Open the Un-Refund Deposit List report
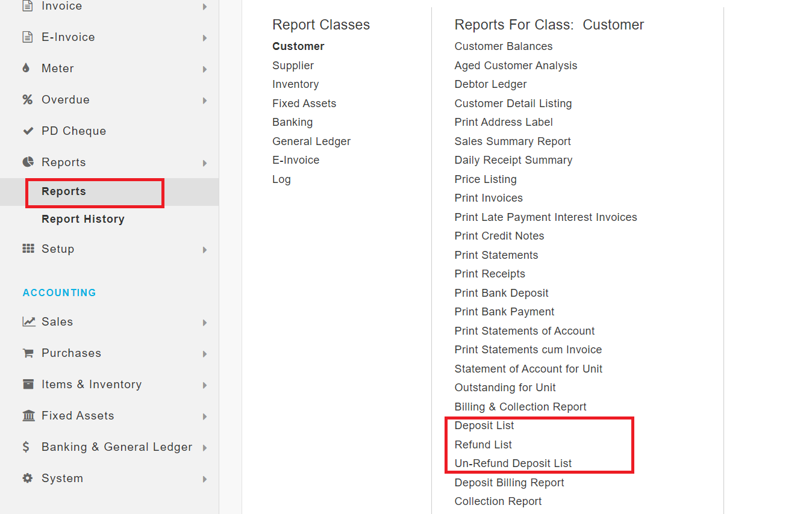The height and width of the screenshot is (514, 812). click(513, 463)
